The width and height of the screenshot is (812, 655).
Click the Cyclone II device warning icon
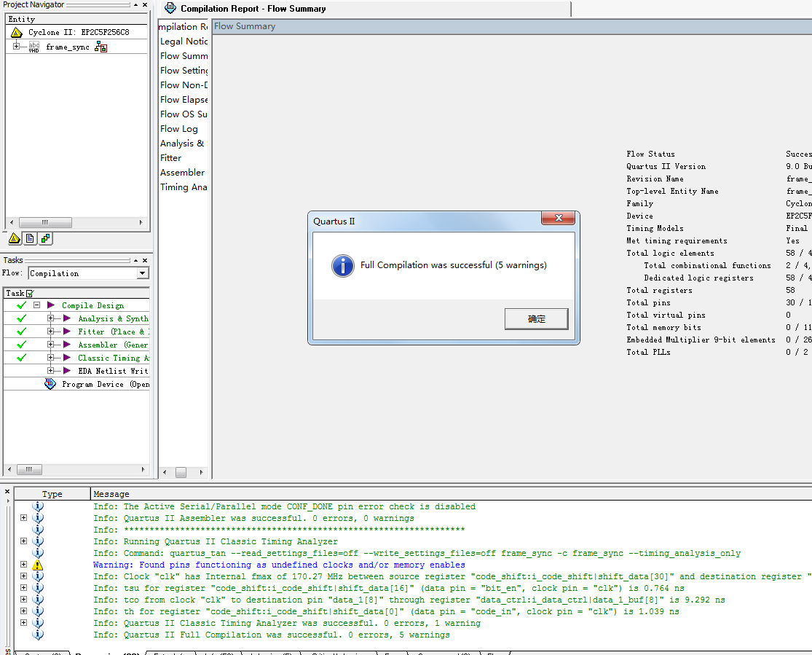(17, 33)
